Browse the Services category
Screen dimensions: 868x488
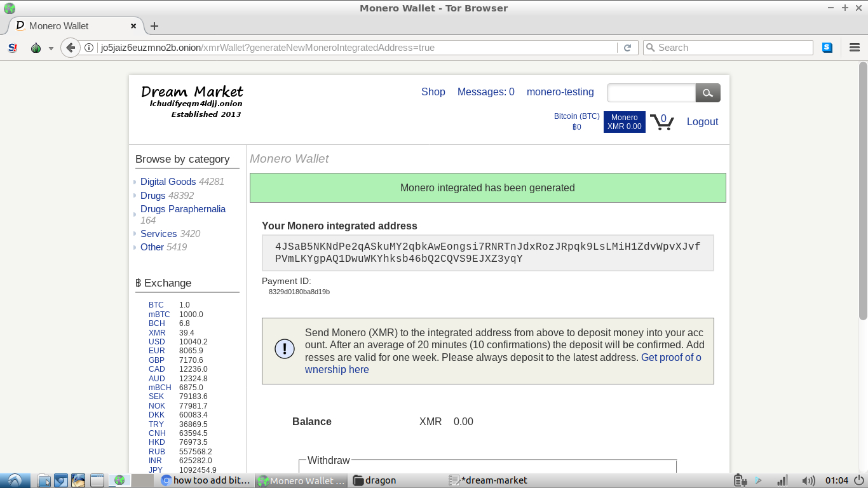pyautogui.click(x=159, y=234)
